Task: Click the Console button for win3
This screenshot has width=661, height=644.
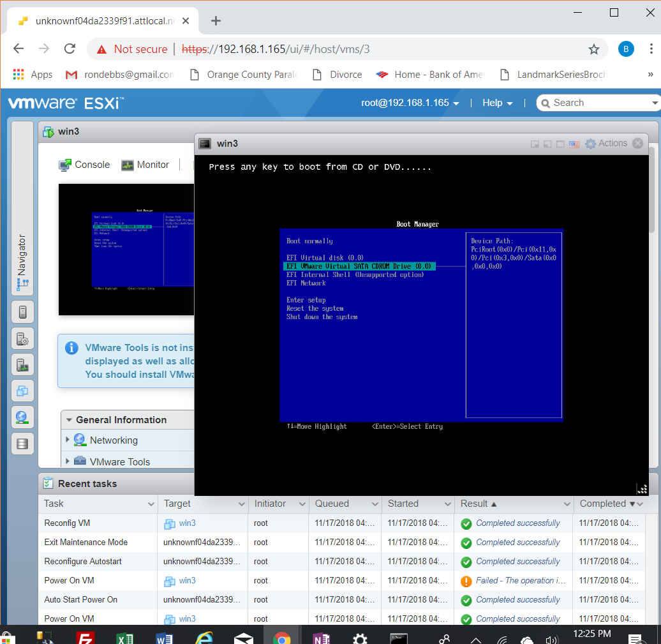Action: click(x=84, y=165)
